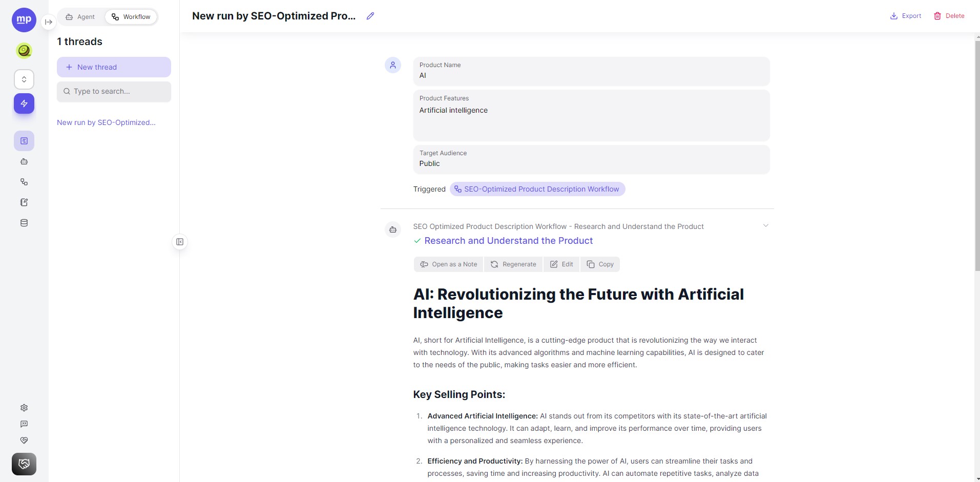980x482 pixels.
Task: Open the lightning bolt icon in the sidebar
Action: click(24, 103)
